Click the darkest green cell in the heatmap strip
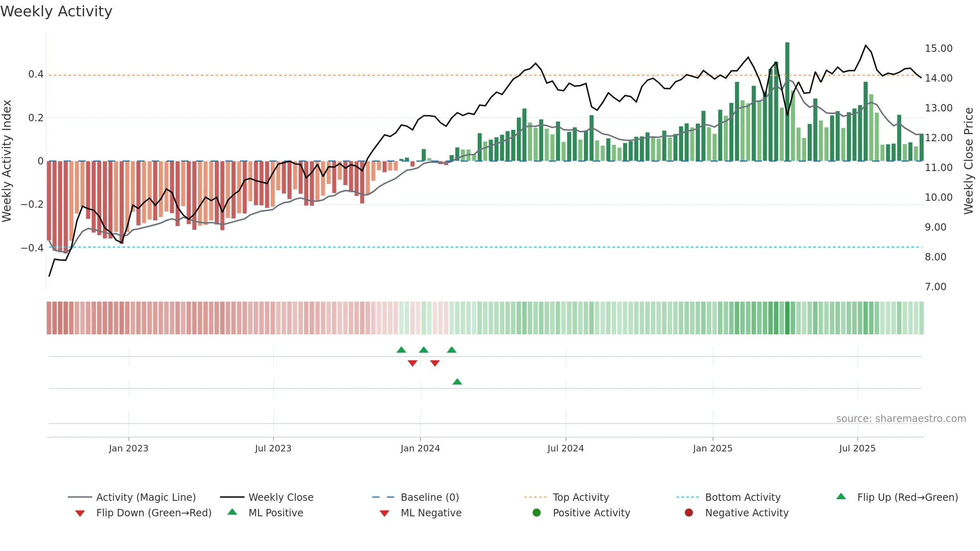 [787, 318]
